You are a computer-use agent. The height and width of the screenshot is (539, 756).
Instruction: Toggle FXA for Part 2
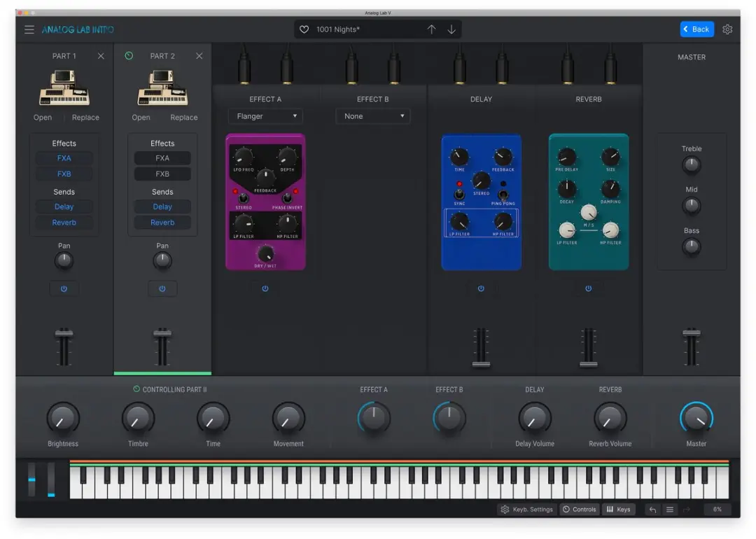162,158
